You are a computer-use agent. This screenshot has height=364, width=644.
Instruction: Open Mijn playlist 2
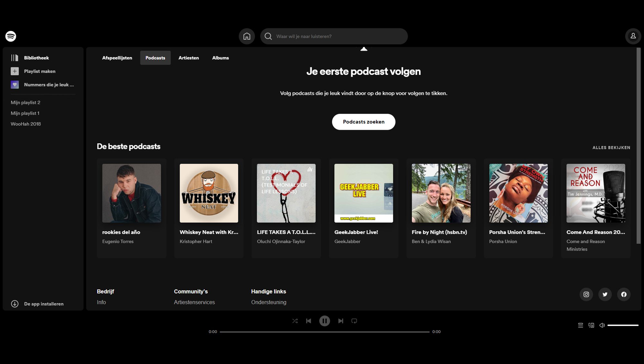click(25, 102)
